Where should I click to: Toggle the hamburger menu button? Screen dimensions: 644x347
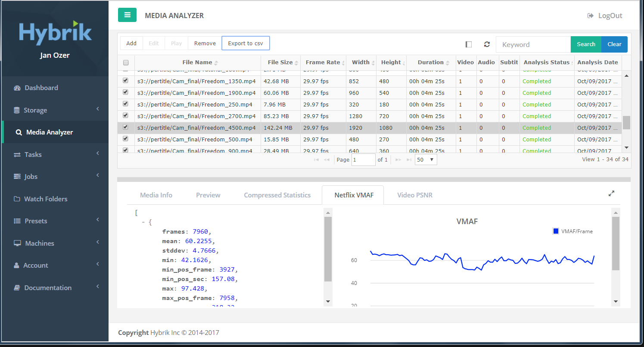click(127, 15)
